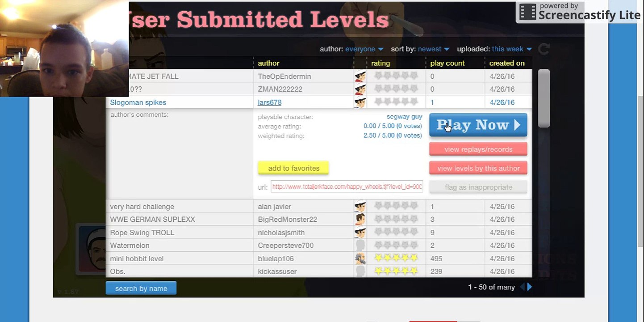The width and height of the screenshot is (644, 322).
Task: Select the Watermelon level
Action: (319, 245)
